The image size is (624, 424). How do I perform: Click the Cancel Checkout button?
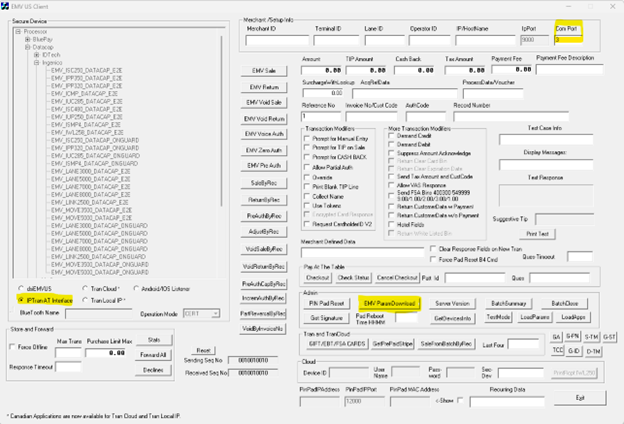coord(397,277)
